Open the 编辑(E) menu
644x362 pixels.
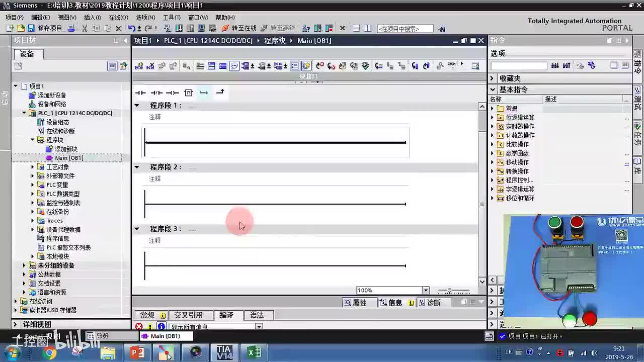point(41,17)
